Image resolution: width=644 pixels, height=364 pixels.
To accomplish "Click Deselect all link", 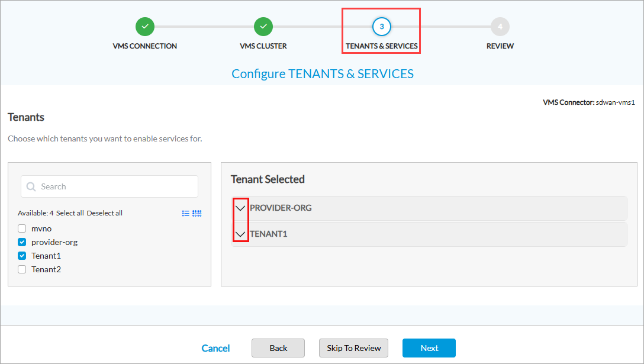I will pyautogui.click(x=105, y=213).
